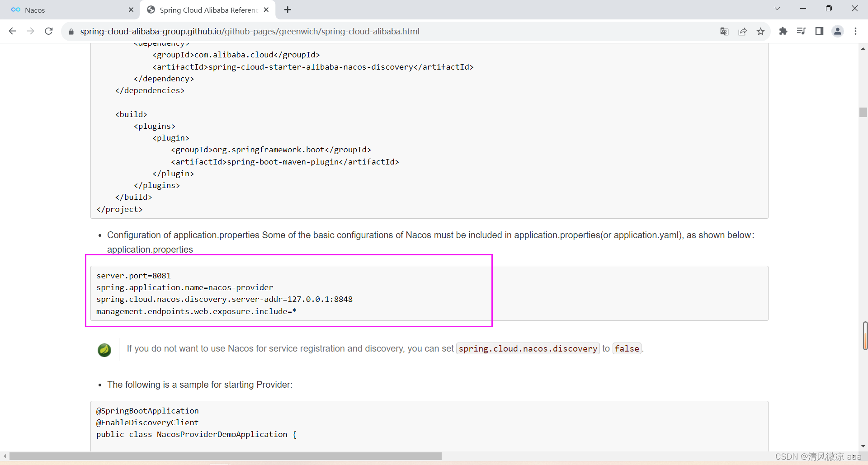Reload the current page

coord(49,31)
